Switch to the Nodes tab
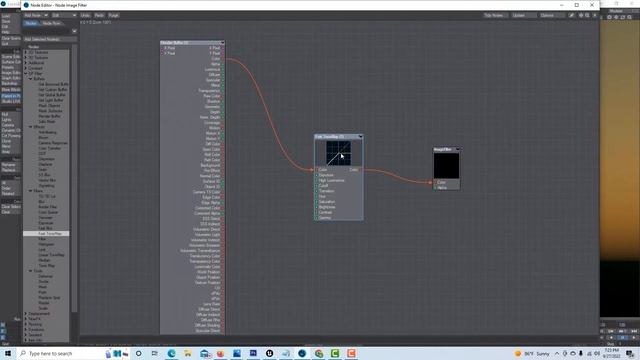Viewport: 640px width, 360px height. click(x=31, y=23)
